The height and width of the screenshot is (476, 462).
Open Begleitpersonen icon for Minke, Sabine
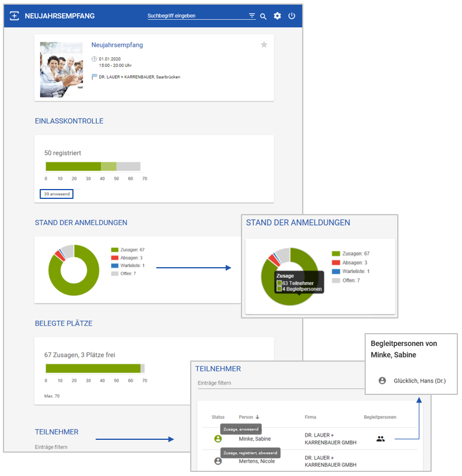pyautogui.click(x=380, y=439)
